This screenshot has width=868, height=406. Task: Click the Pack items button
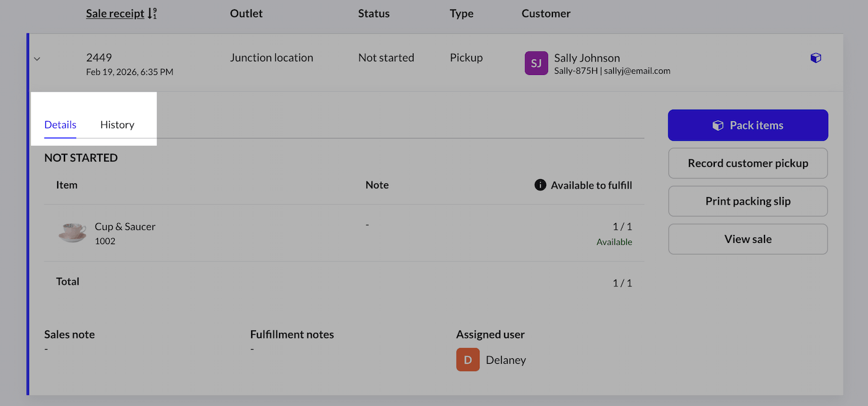click(x=748, y=125)
